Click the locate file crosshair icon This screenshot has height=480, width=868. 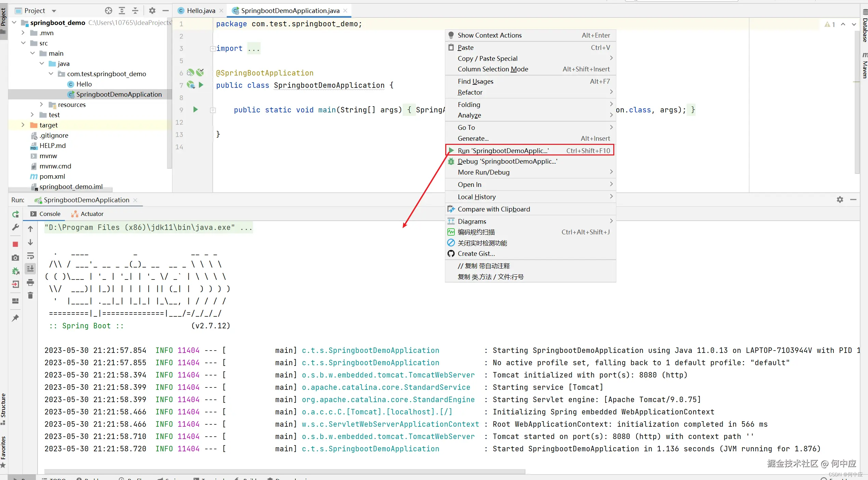(x=109, y=11)
